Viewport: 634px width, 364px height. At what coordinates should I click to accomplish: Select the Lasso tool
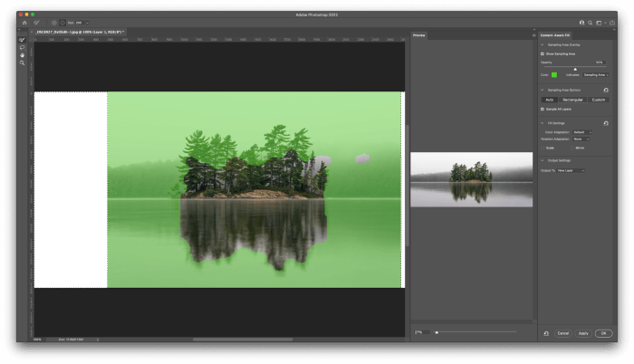point(22,47)
